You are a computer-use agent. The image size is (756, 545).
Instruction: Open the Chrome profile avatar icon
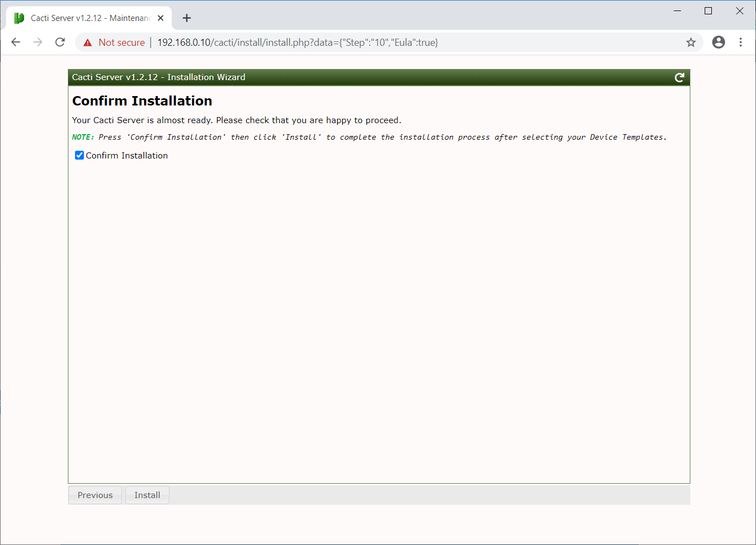pyautogui.click(x=718, y=43)
